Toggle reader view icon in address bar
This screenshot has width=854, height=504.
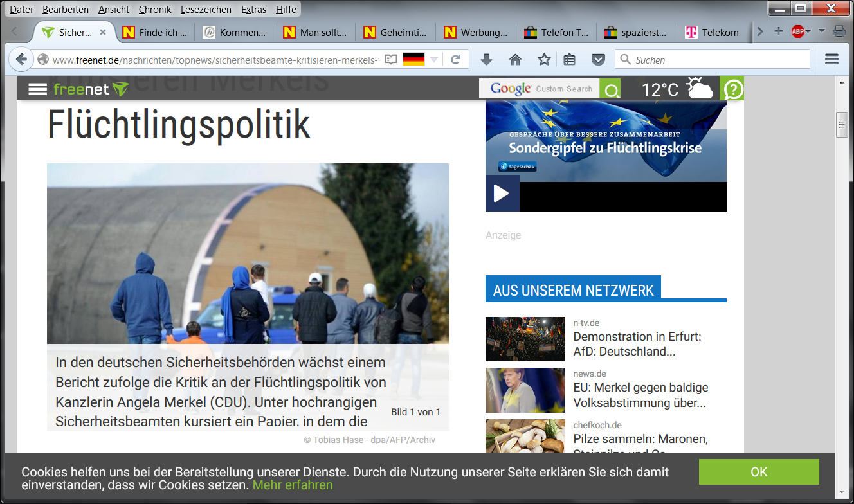click(x=390, y=60)
